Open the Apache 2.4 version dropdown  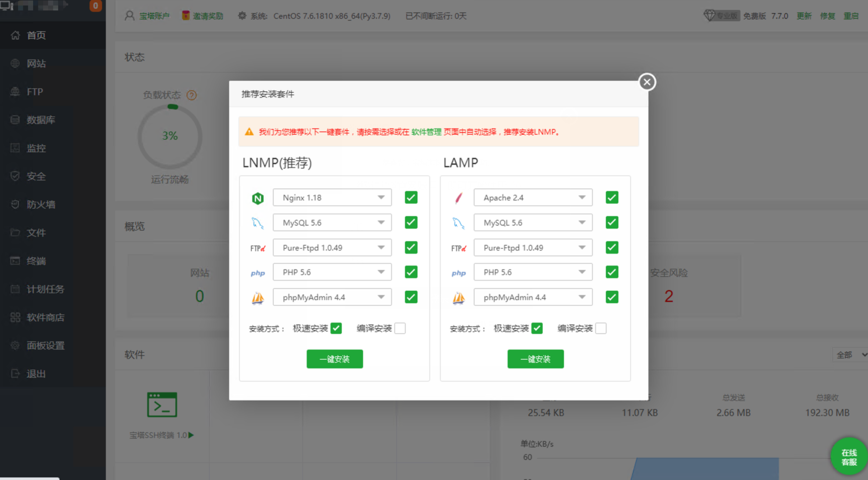[533, 197]
